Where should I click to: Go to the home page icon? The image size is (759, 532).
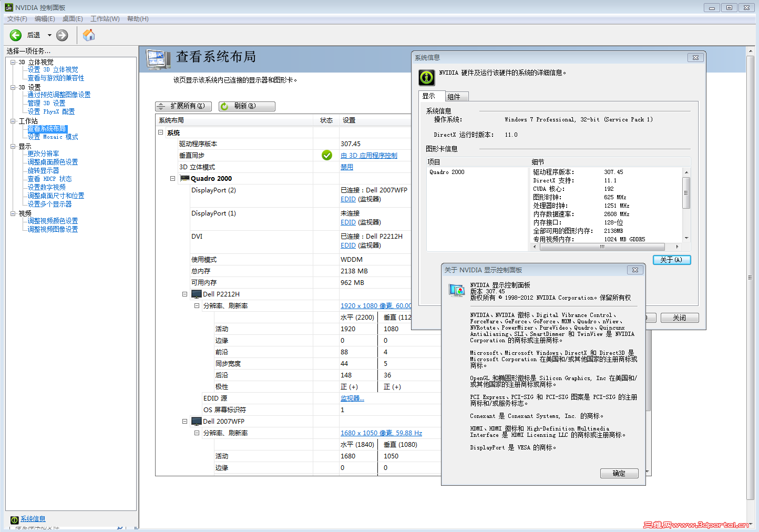point(89,35)
